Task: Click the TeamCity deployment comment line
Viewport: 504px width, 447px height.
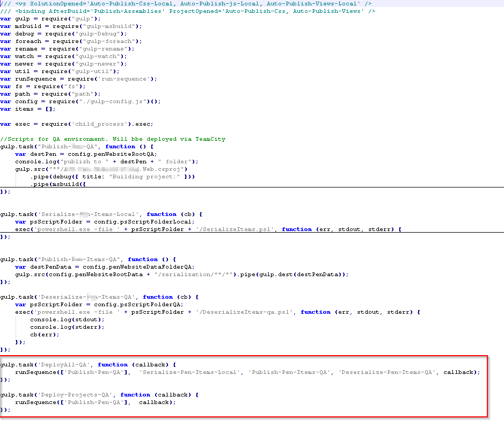Action: tap(113, 139)
